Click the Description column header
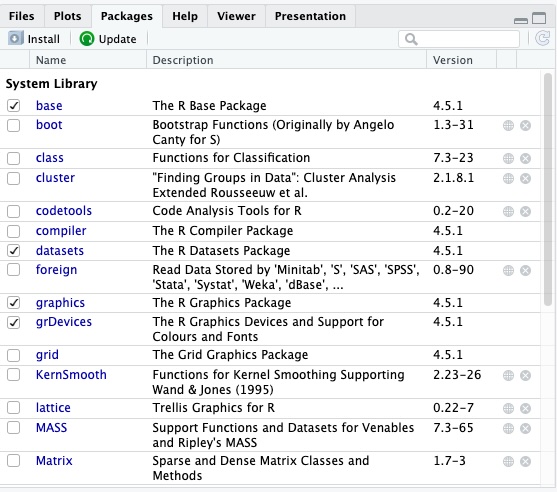557x492 pixels. click(x=286, y=60)
